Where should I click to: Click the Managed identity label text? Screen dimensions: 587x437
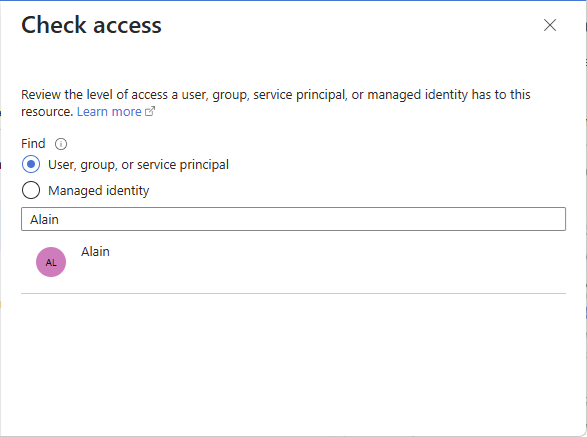point(98,191)
